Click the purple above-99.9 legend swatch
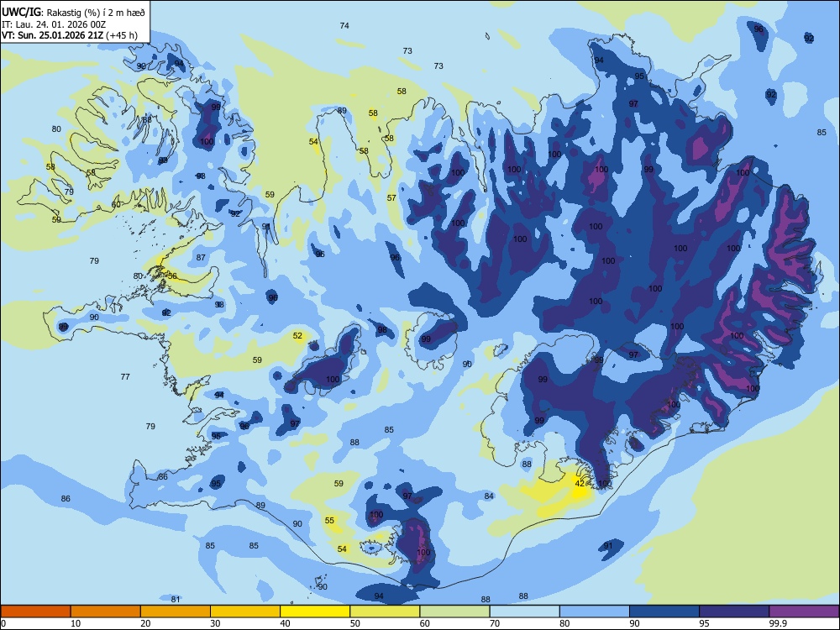This screenshot has width=840, height=630. pos(804,612)
